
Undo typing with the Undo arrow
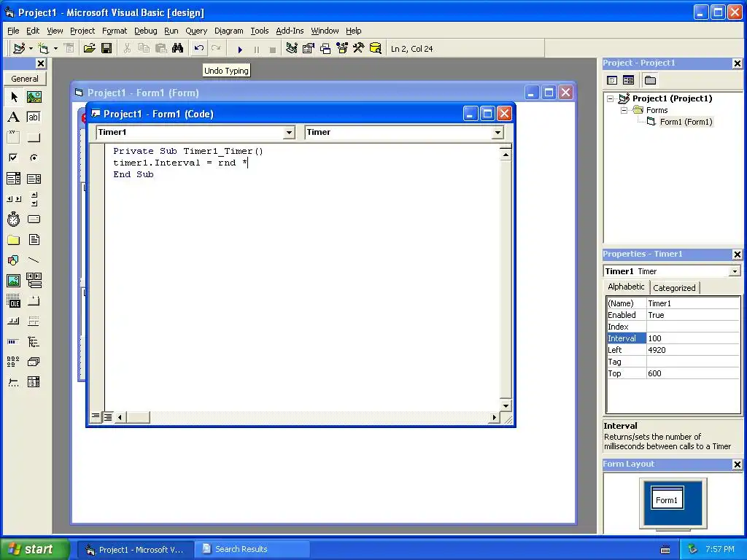(199, 49)
